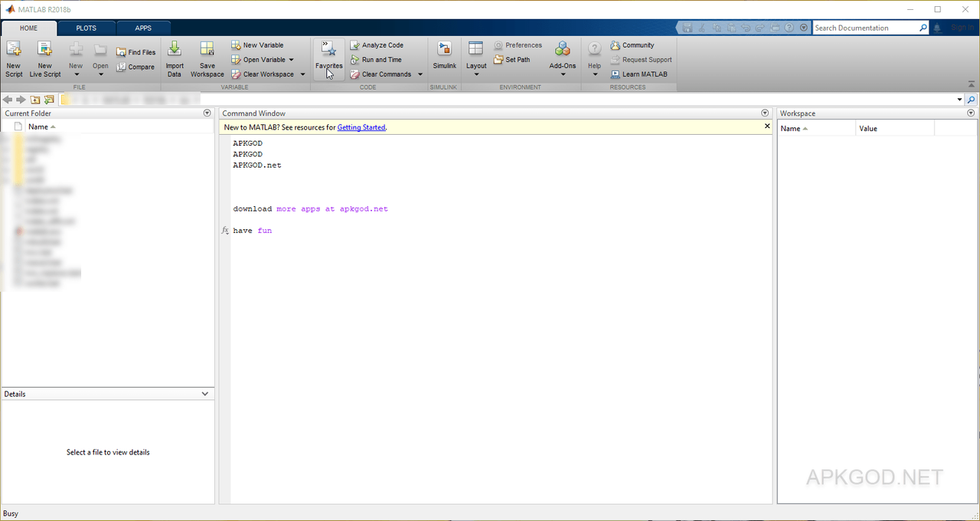
Task: Click the address bar search icon
Action: [972, 100]
